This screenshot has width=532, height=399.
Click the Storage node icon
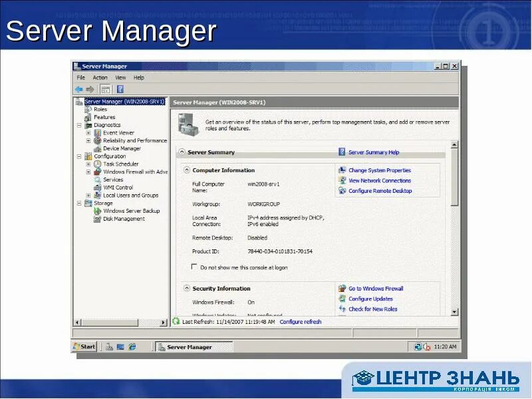pyautogui.click(x=88, y=203)
